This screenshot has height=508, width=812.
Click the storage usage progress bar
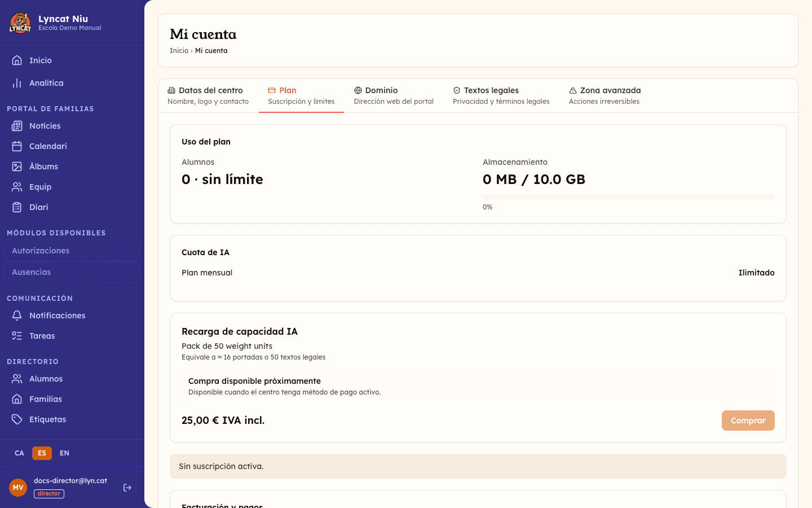tap(629, 197)
